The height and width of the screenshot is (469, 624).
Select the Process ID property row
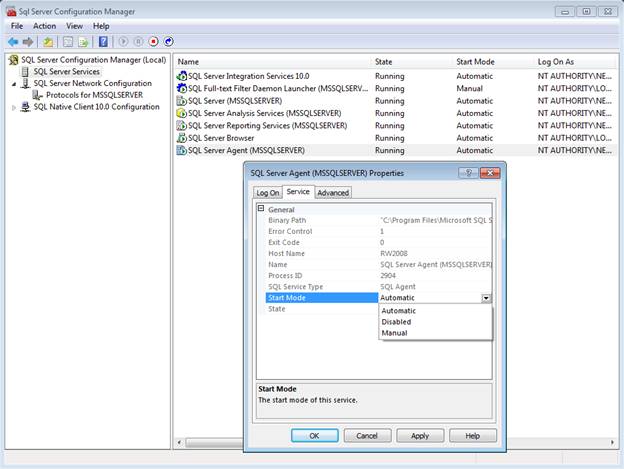[378, 276]
